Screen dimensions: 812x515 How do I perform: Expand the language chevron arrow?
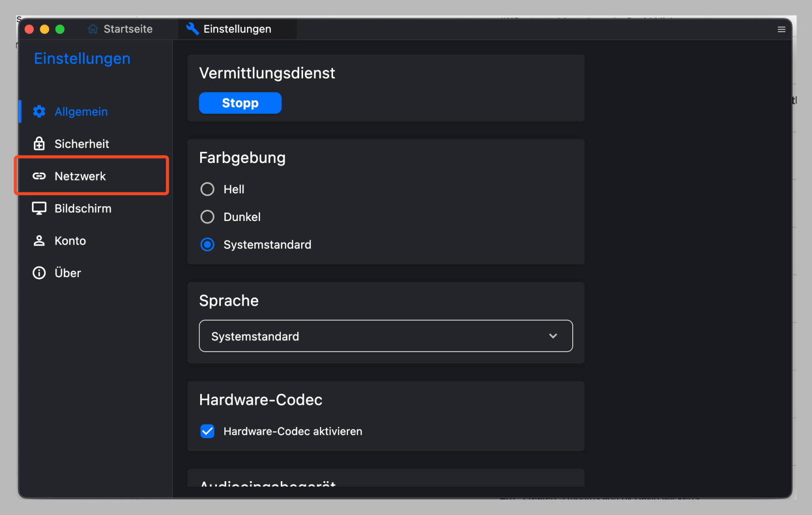click(553, 336)
